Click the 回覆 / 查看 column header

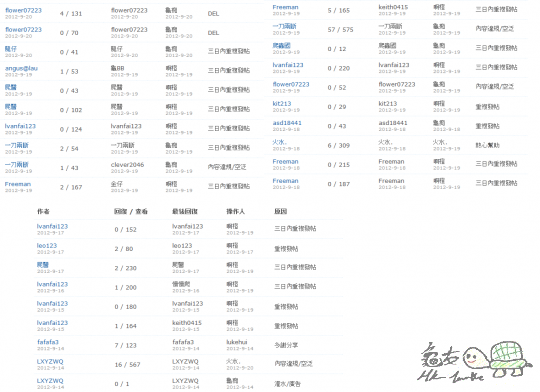(131, 212)
